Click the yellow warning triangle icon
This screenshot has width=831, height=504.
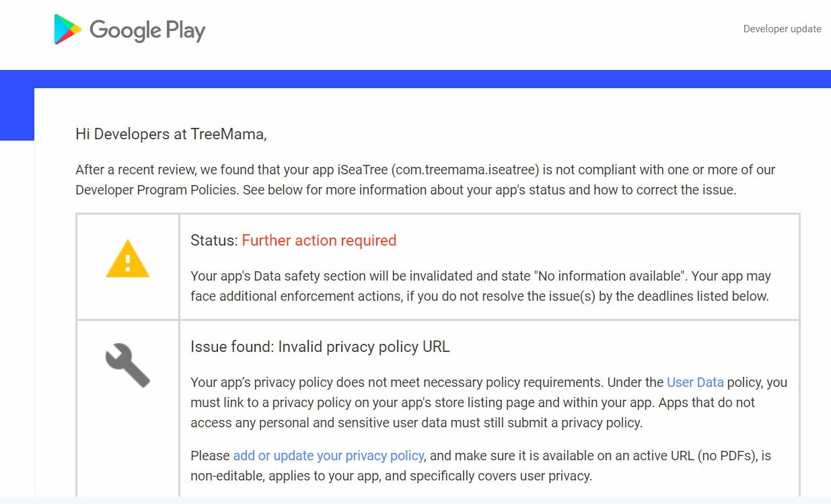tap(128, 259)
